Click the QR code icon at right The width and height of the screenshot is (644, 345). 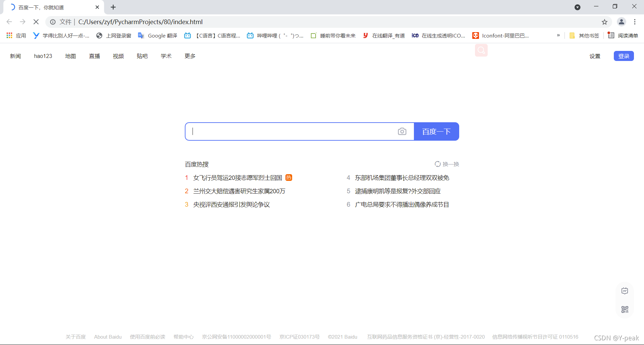point(625,309)
